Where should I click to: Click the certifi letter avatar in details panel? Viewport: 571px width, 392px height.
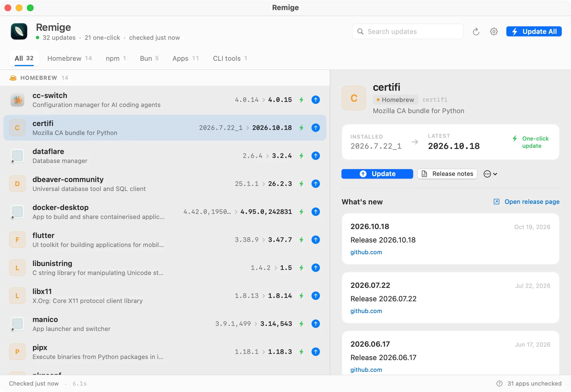[x=354, y=98]
